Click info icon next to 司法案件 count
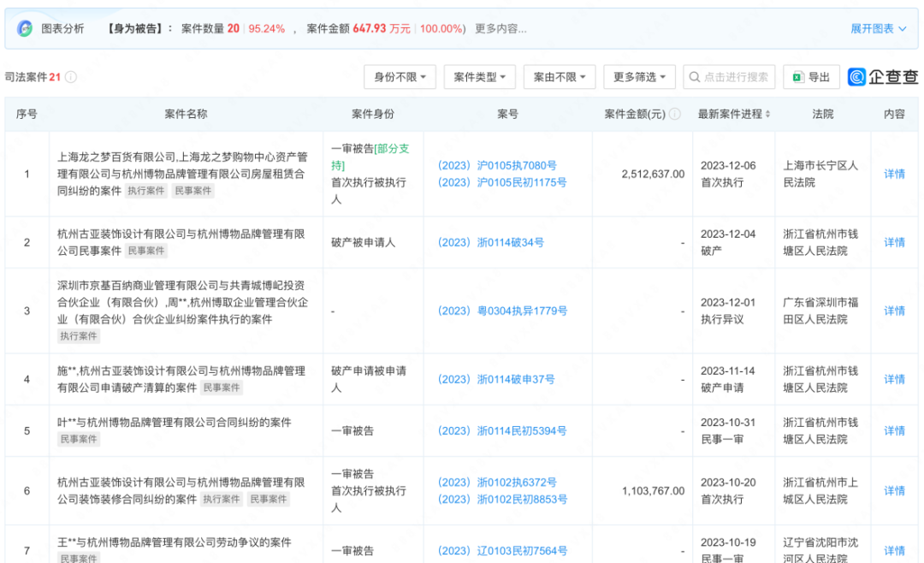The width and height of the screenshot is (924, 563). pyautogui.click(x=71, y=77)
